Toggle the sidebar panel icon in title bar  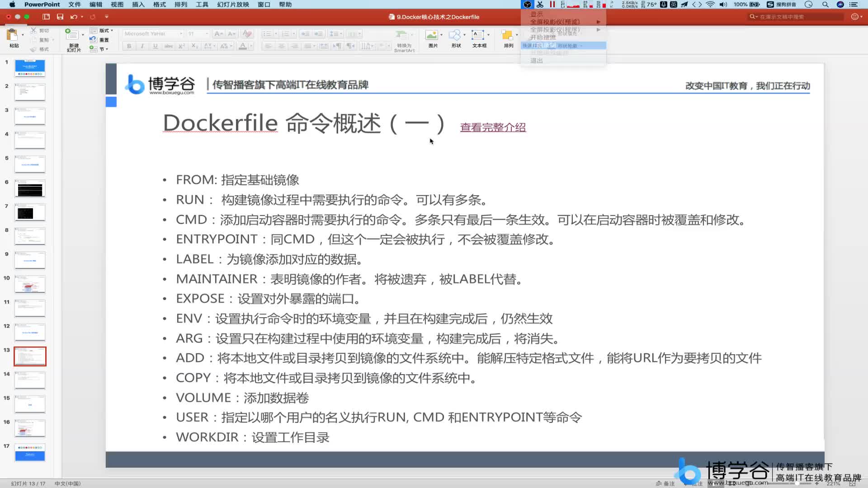pyautogui.click(x=46, y=17)
